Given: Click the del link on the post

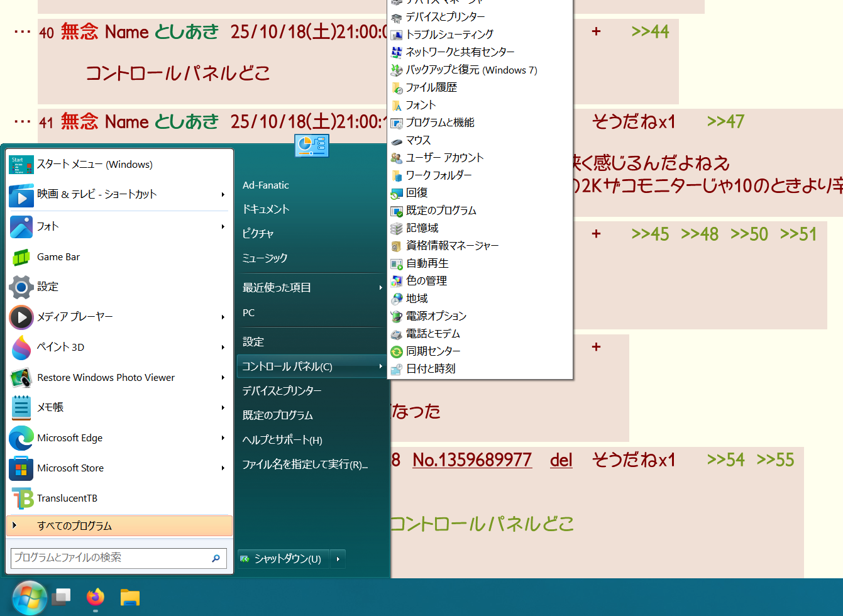Looking at the screenshot, I should pos(561,460).
